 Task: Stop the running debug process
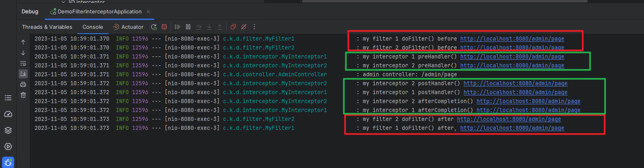point(164,27)
